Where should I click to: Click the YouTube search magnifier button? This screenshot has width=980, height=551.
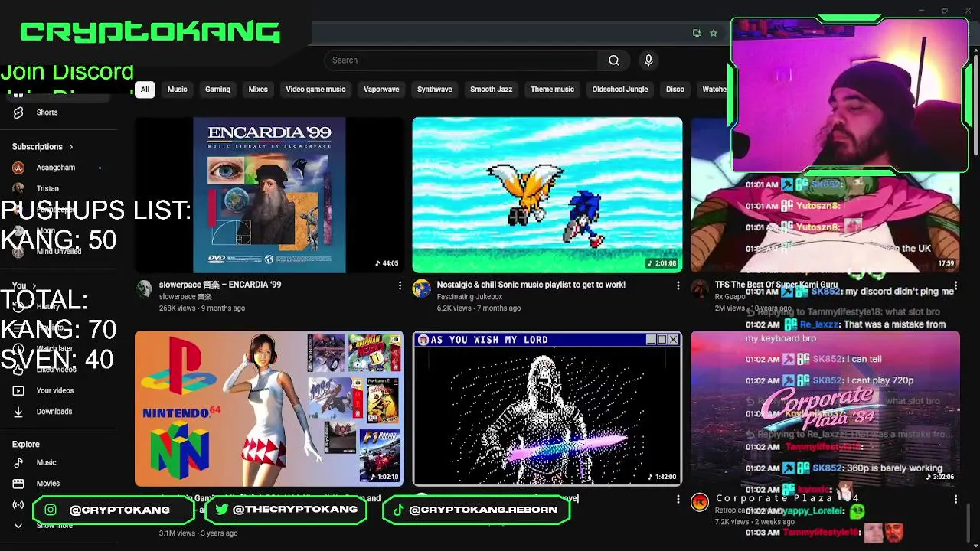(614, 60)
